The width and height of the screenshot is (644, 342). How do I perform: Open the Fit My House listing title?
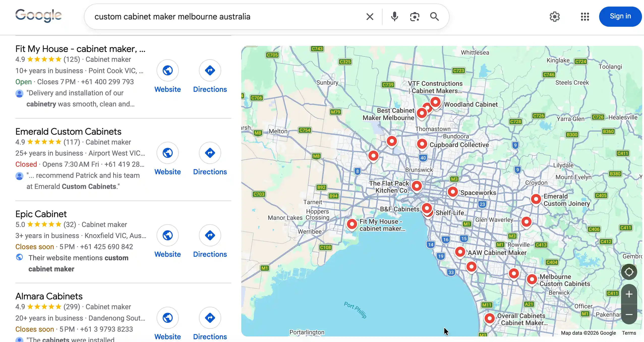(x=80, y=49)
